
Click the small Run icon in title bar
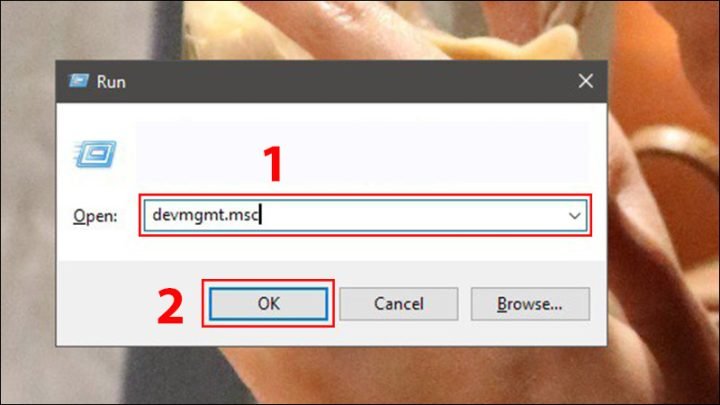(x=79, y=81)
